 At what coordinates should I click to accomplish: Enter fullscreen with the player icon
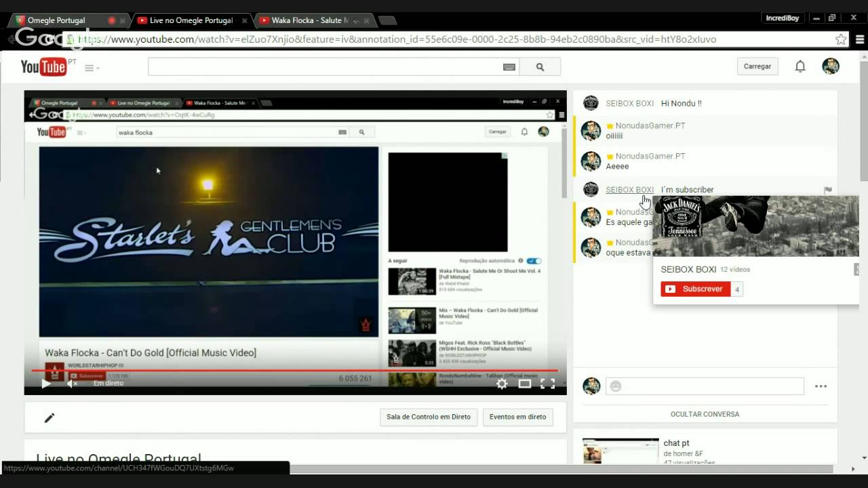click(547, 384)
